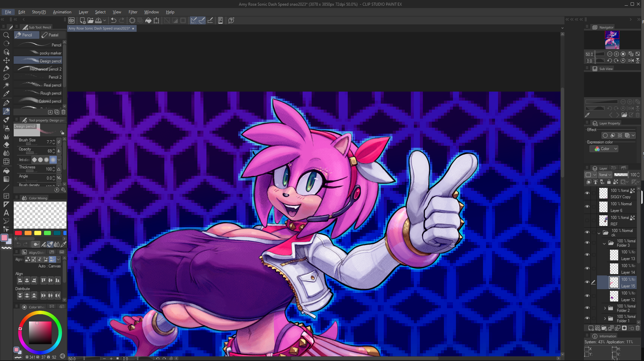Choose the Real pencil brush
The height and width of the screenshot is (361, 644).
click(x=38, y=85)
